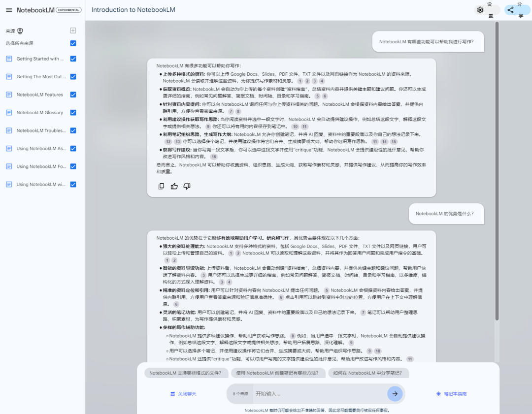Click NotebookLM Troubles document icon
The height and width of the screenshot is (414, 532).
click(9, 130)
